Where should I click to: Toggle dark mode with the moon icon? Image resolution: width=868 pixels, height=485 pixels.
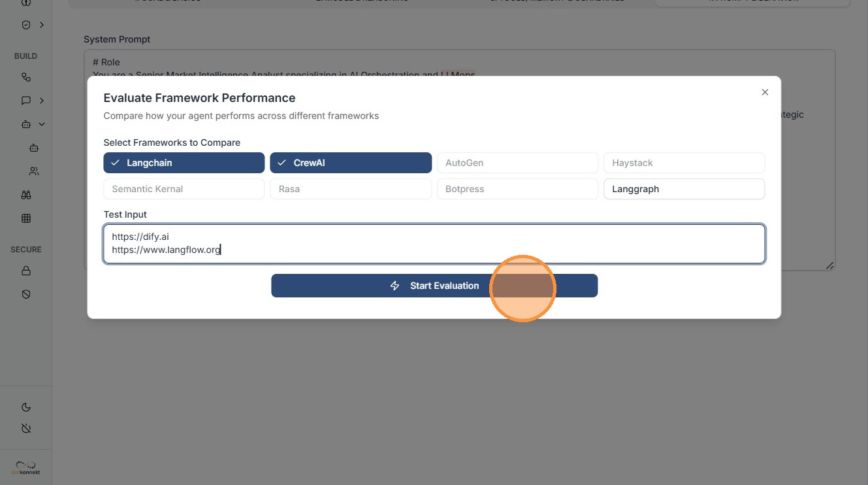26,407
